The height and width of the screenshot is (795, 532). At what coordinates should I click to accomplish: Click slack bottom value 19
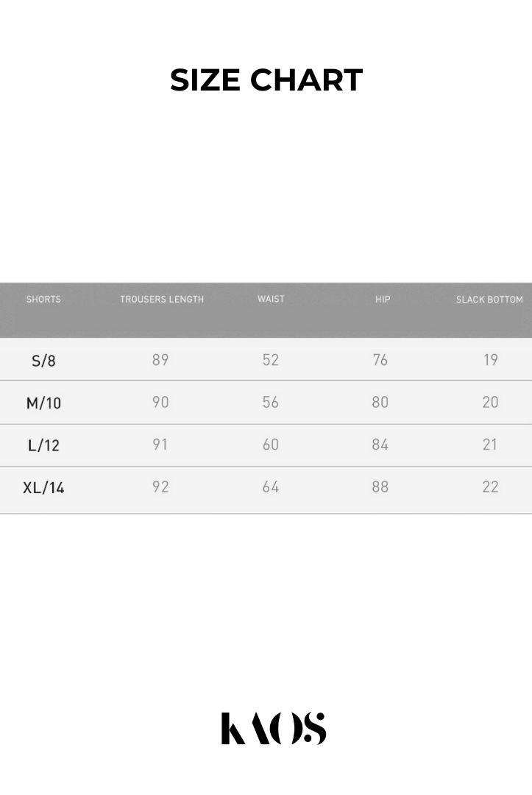pos(490,360)
